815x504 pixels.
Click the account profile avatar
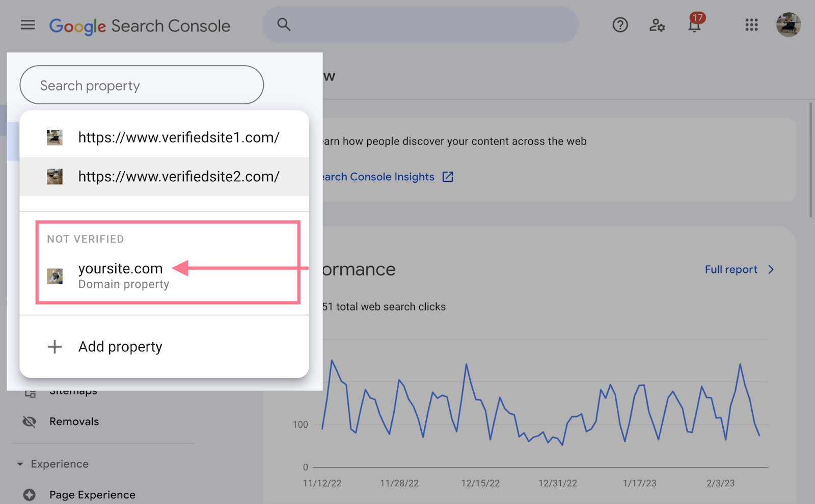pos(788,25)
